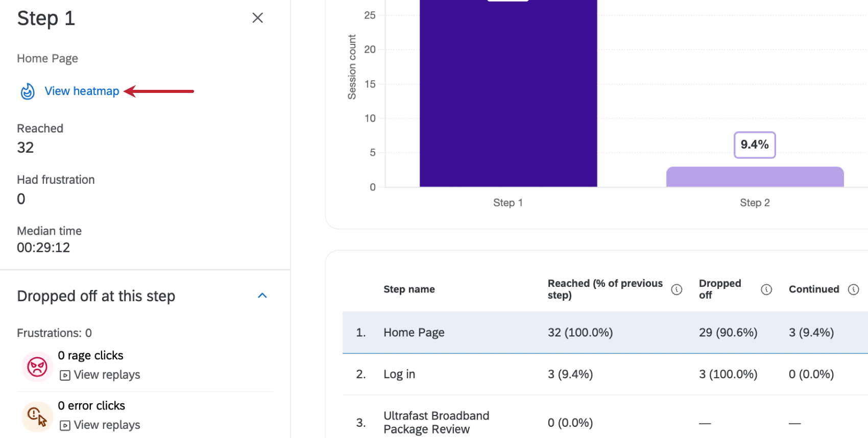868x438 pixels.
Task: Click the heatmap flame icon
Action: point(28,91)
